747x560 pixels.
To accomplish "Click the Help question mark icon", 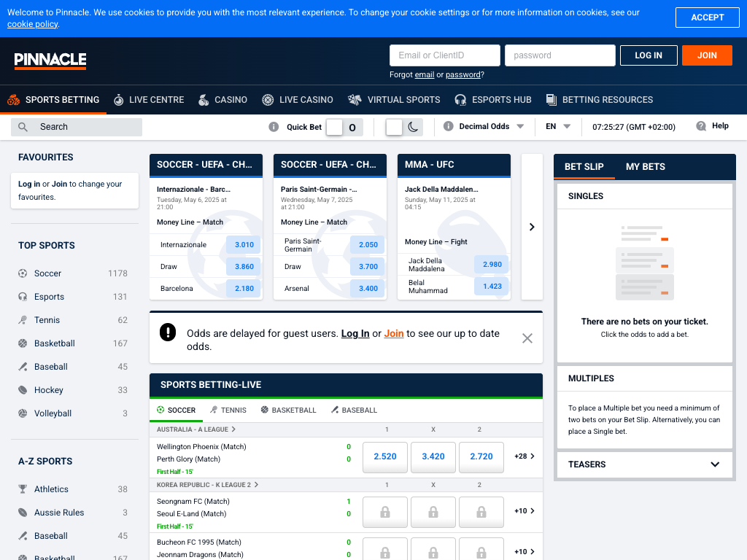I will tap(701, 126).
